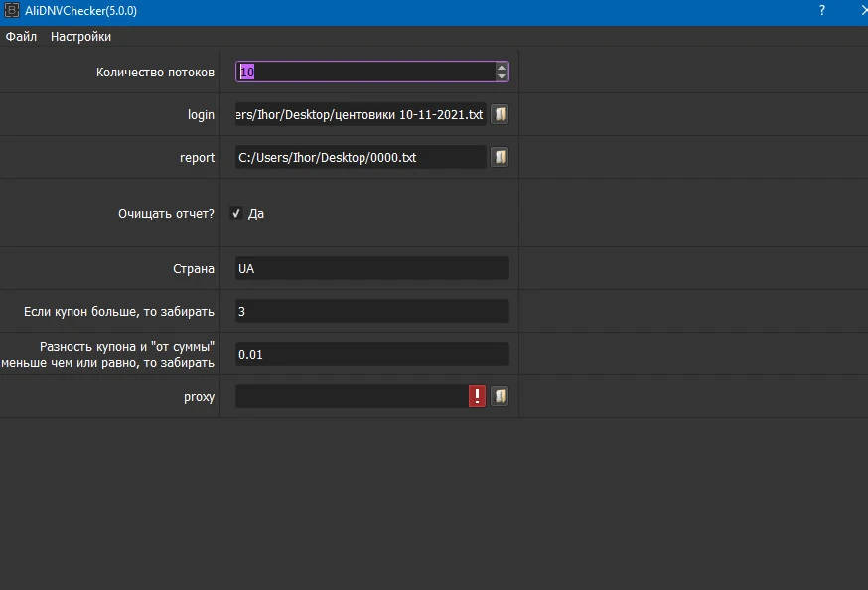Click the Страна field containing UA
868x590 pixels.
tap(372, 268)
